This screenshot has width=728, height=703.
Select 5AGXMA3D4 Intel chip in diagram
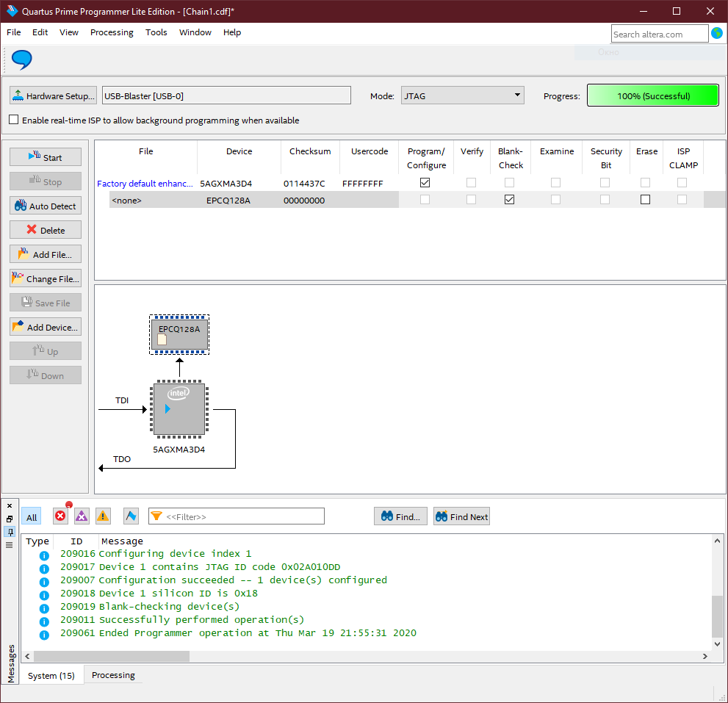(x=179, y=409)
